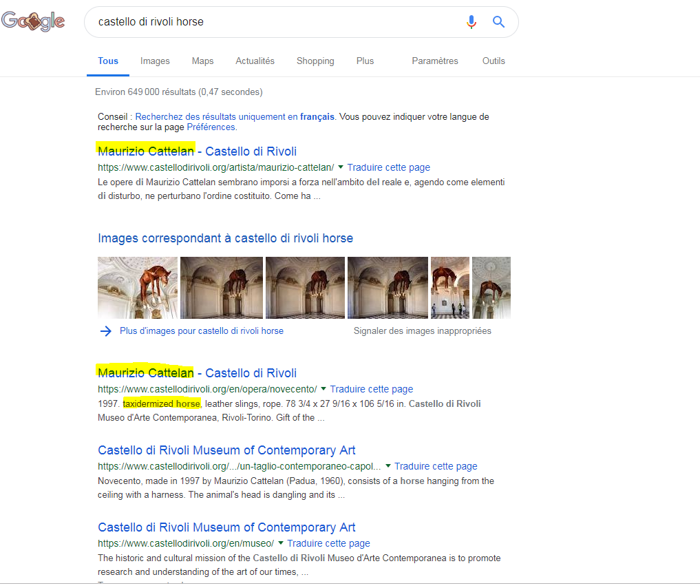Open the Maps tab
Image resolution: width=700 pixels, height=588 pixels.
[202, 61]
